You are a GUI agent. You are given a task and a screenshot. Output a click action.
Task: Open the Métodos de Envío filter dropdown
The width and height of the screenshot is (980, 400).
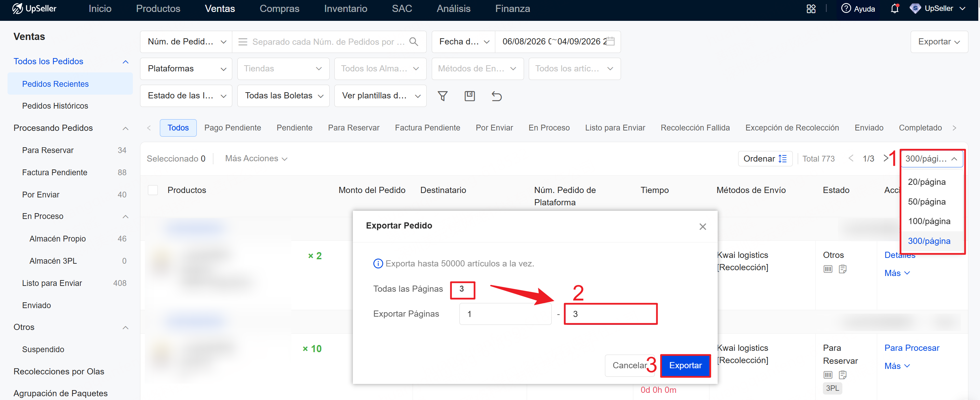tap(478, 69)
